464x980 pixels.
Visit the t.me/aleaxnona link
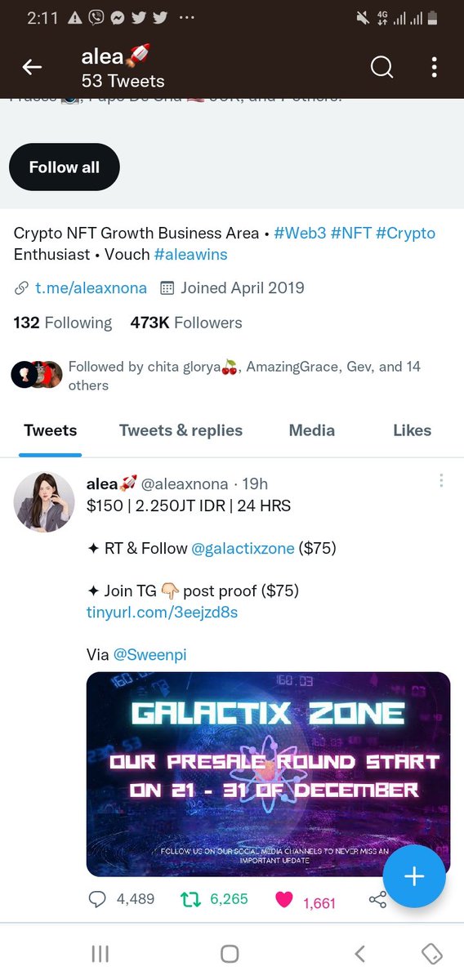[x=91, y=287]
